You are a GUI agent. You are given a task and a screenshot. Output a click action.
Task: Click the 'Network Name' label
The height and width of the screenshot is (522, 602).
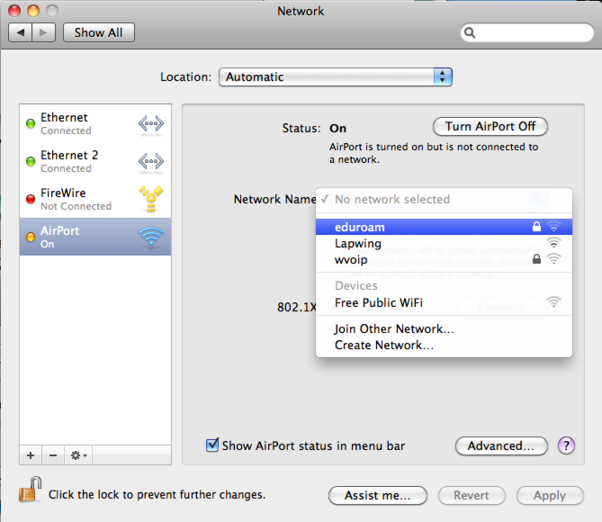point(275,199)
